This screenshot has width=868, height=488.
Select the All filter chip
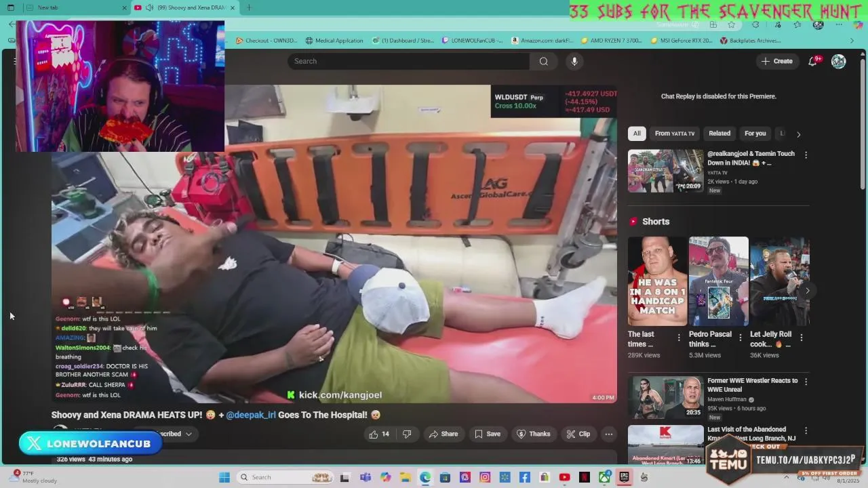point(637,134)
